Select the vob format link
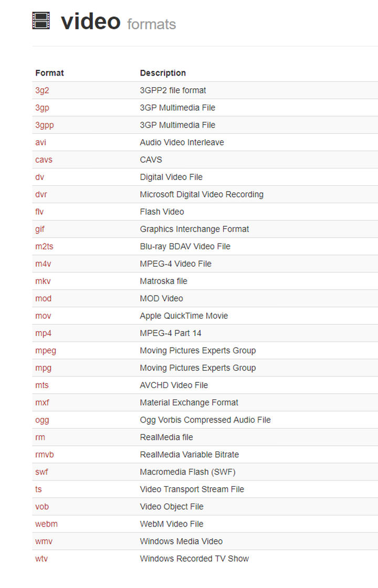 pyautogui.click(x=42, y=506)
